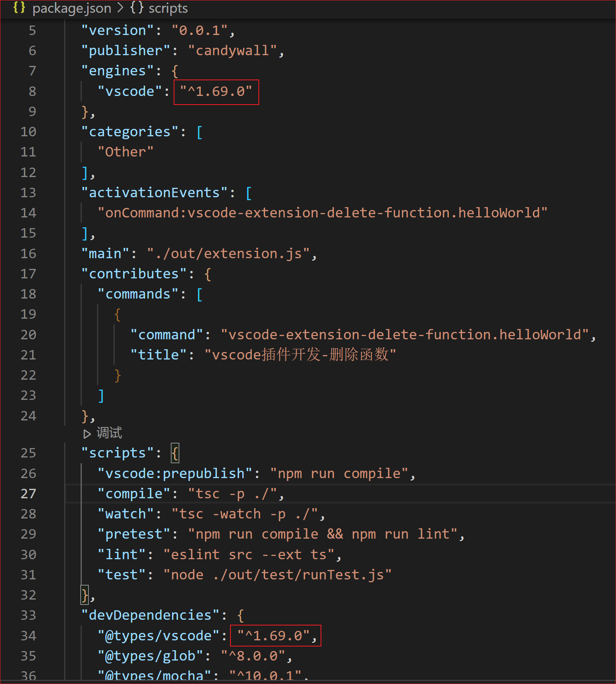
Task: Click the "contributes" key
Action: pos(134,274)
